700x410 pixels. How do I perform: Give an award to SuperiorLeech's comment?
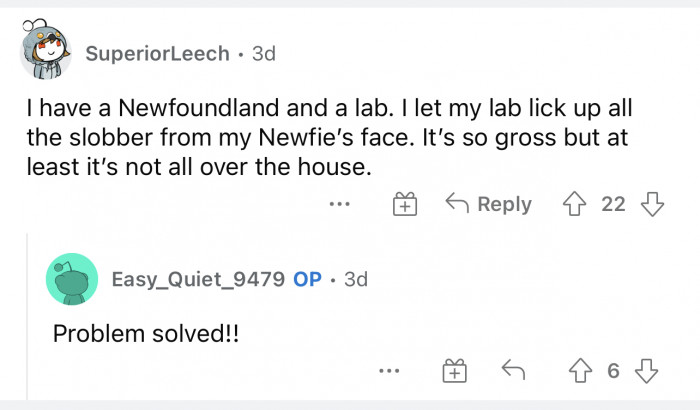point(405,205)
